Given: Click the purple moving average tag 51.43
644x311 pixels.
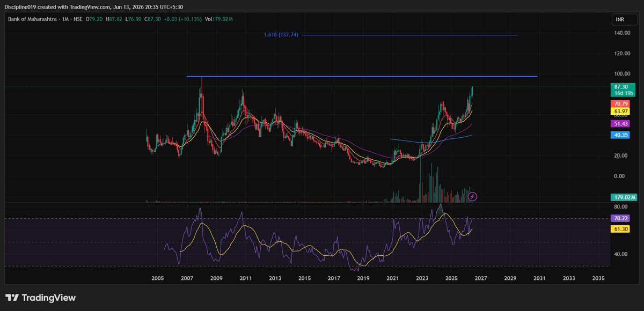Looking at the screenshot, I should (x=621, y=123).
